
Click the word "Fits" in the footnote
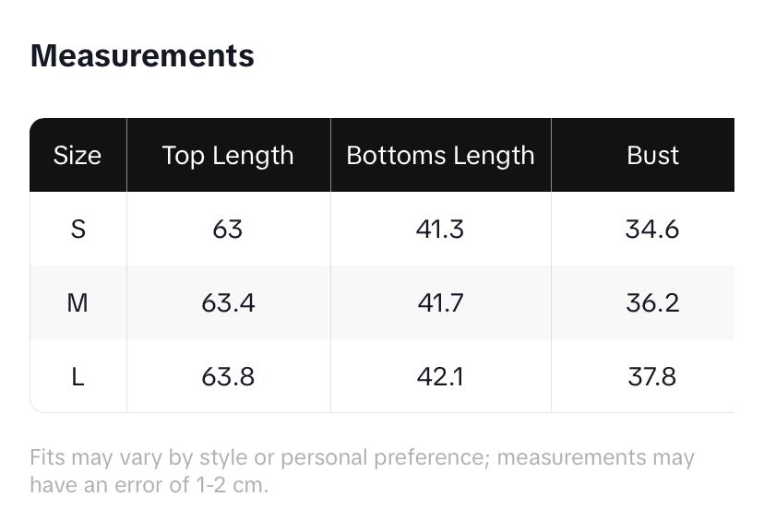48,457
